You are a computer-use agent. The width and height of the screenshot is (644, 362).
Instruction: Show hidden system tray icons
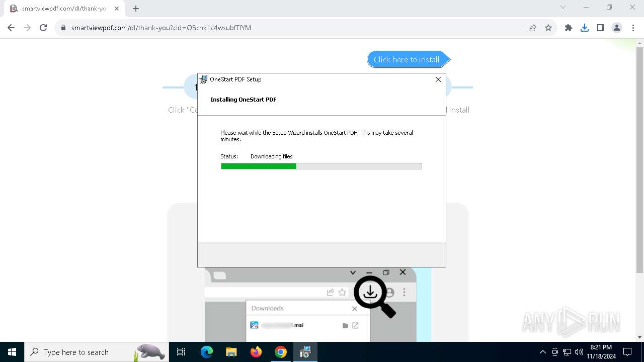[542, 352]
